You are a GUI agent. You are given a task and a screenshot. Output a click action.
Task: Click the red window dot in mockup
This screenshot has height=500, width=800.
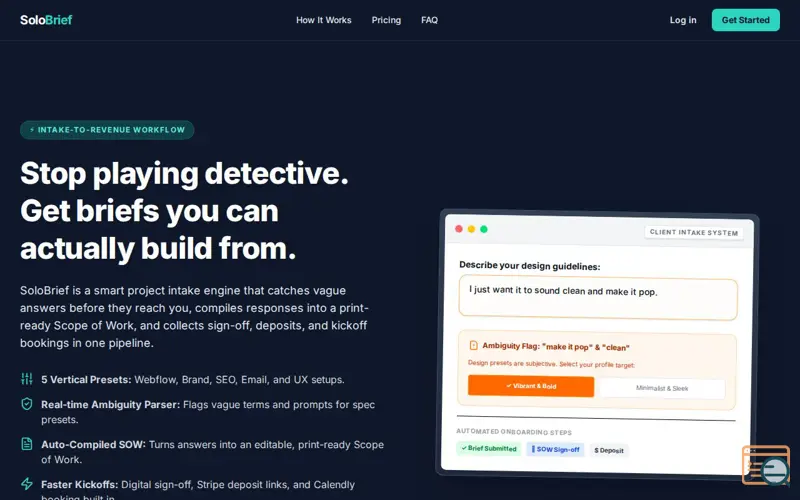tap(459, 229)
